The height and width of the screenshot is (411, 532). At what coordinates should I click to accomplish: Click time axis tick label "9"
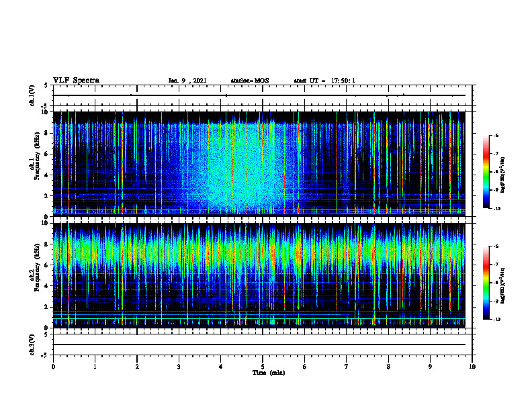[430, 367]
